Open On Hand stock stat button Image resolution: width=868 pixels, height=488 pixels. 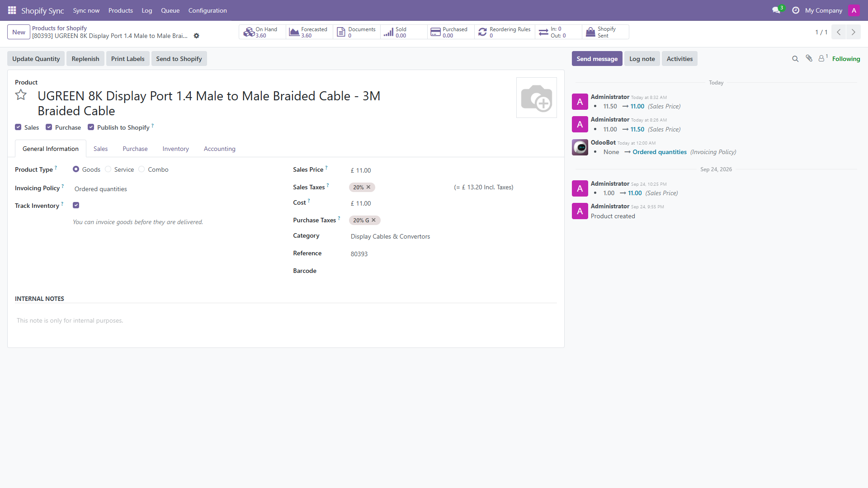point(262,32)
